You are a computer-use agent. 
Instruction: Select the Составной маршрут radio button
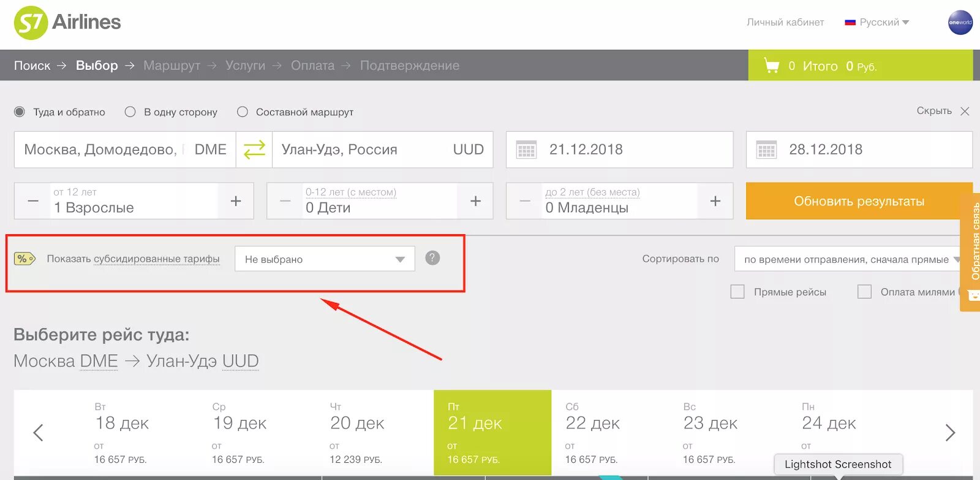(x=243, y=112)
